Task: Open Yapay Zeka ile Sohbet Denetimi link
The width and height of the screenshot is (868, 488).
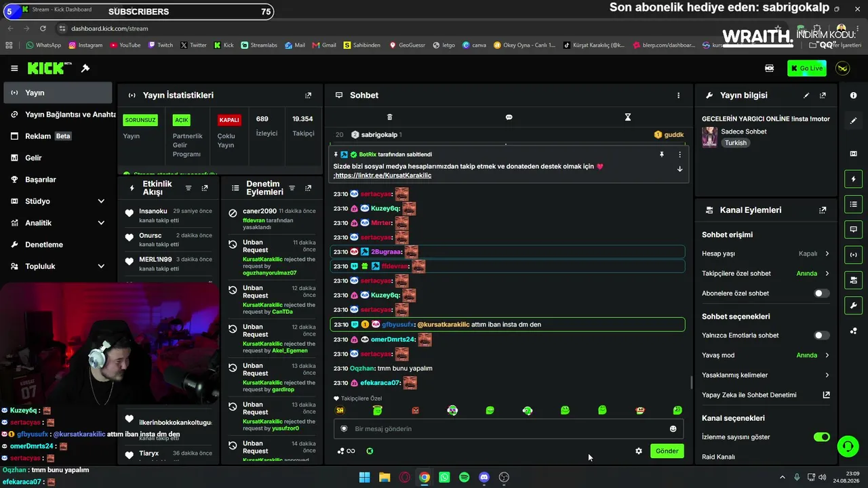Action: 766,395
